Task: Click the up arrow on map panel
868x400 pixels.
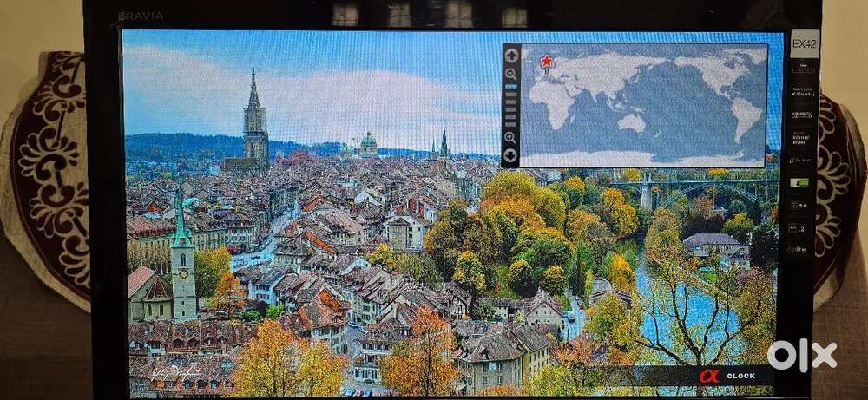Action: 511,55
